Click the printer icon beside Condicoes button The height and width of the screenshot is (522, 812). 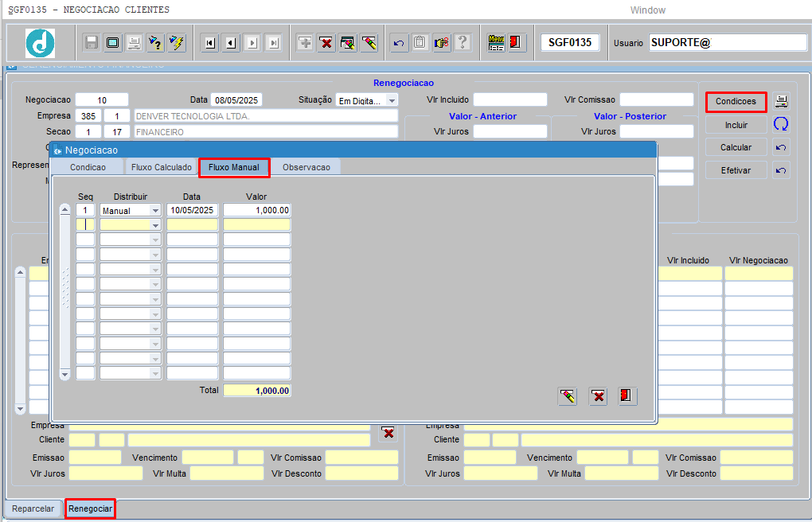[x=781, y=102]
